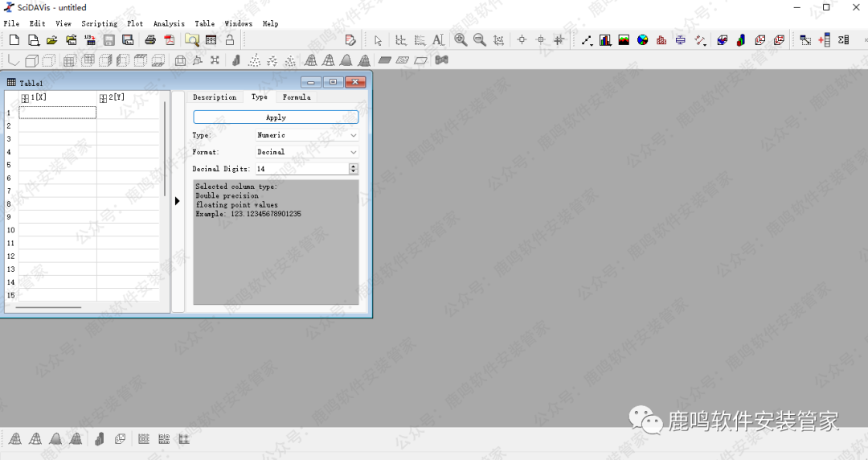The width and height of the screenshot is (868, 460).
Task: Switch to the Formula tab
Action: [296, 97]
